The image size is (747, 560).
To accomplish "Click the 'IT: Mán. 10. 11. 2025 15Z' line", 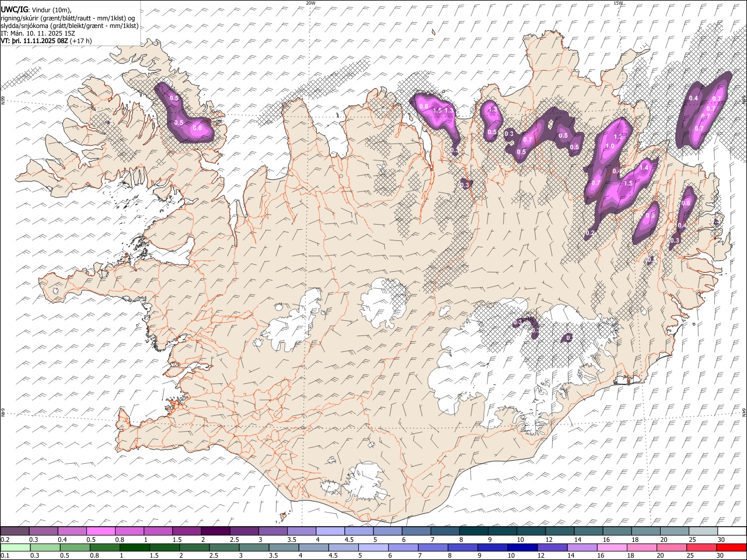I will [x=38, y=33].
